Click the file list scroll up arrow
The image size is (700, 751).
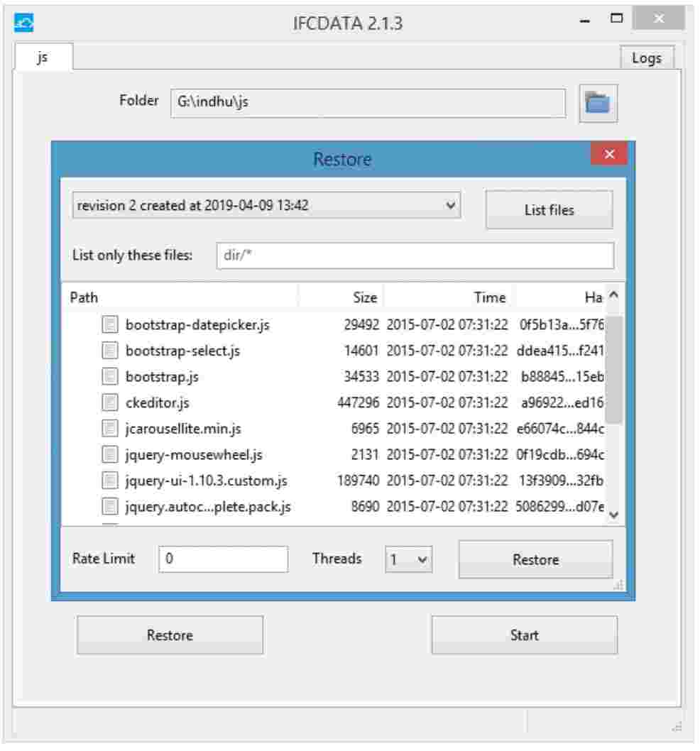click(x=614, y=295)
